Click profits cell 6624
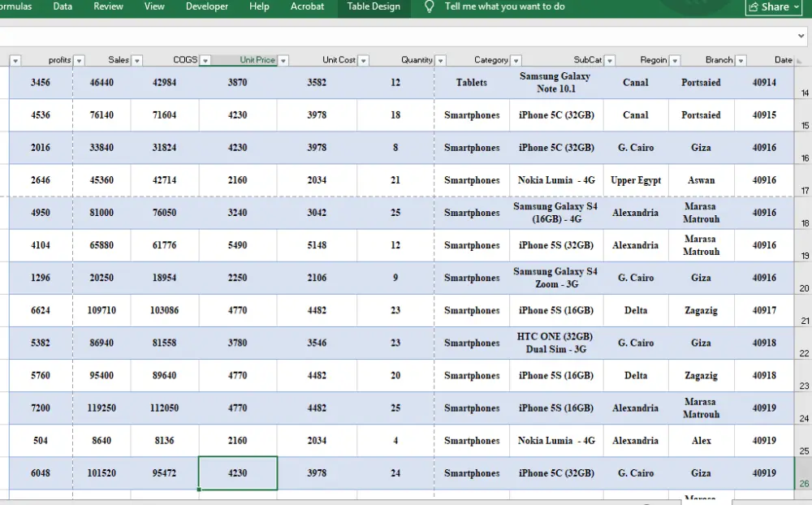 coord(41,310)
